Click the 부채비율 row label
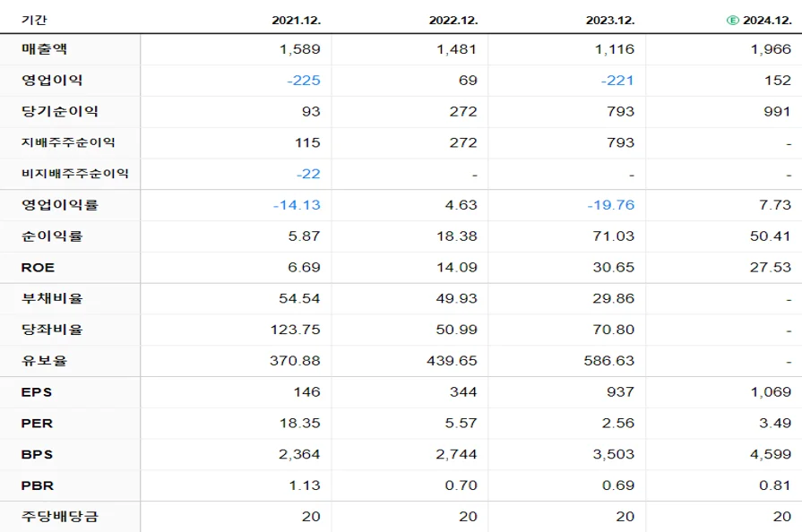The height and width of the screenshot is (532, 802). (x=52, y=298)
